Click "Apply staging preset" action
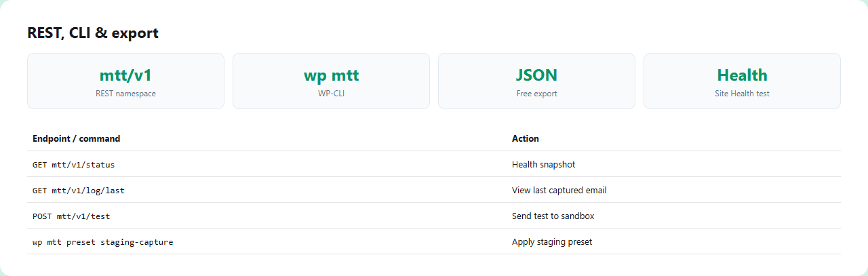 coord(552,241)
